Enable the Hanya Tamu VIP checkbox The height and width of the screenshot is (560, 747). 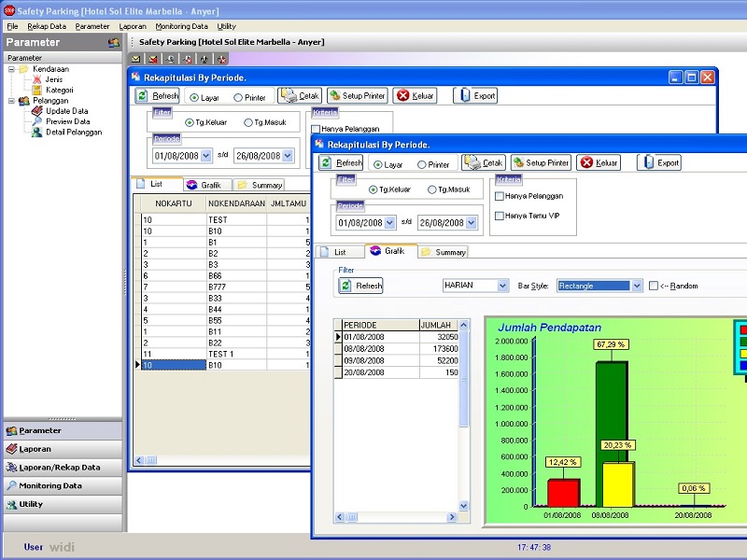click(x=499, y=217)
